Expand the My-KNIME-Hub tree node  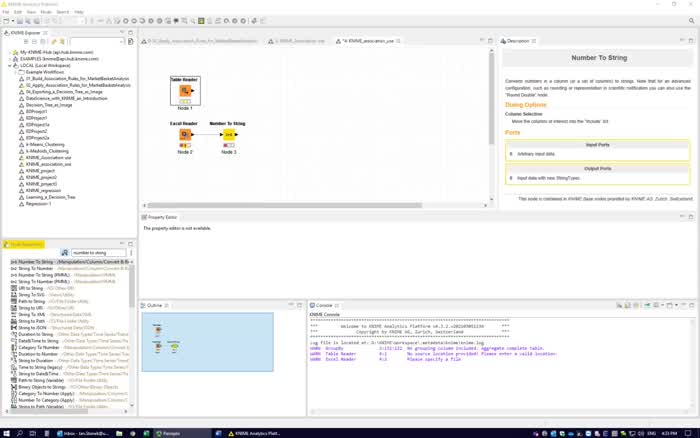click(12, 52)
